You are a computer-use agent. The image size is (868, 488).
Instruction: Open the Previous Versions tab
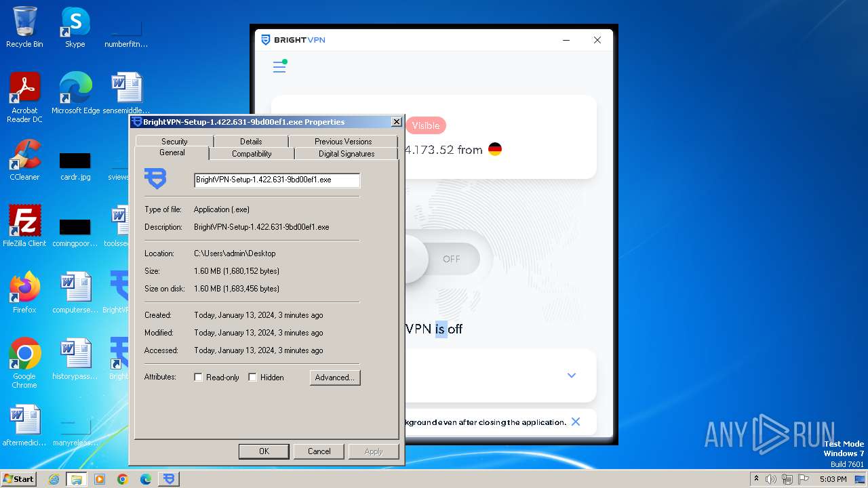point(343,141)
